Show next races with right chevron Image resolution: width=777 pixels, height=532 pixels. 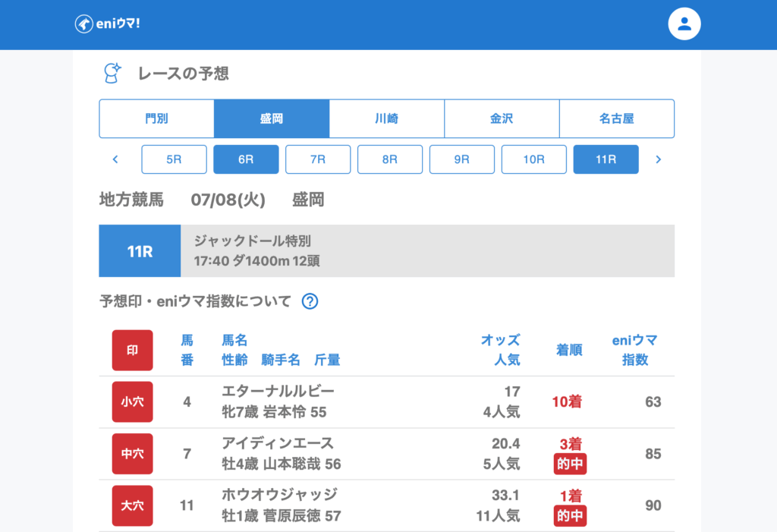tap(658, 159)
